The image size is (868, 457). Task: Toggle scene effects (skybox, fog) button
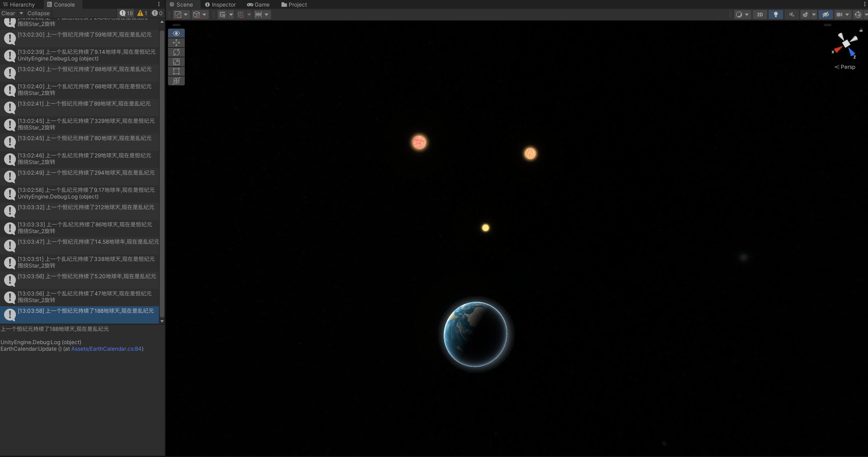(x=805, y=15)
